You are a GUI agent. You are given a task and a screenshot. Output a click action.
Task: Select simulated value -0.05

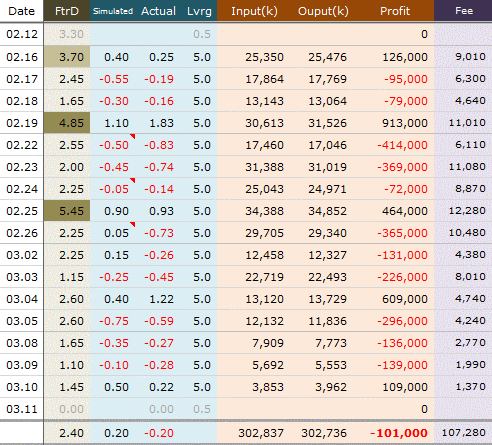tap(114, 189)
